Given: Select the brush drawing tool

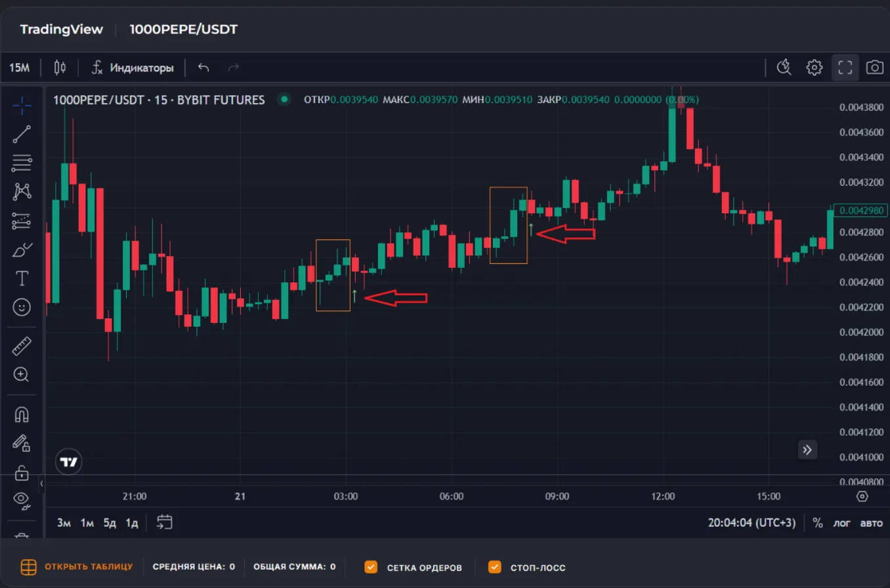Looking at the screenshot, I should coord(22,250).
